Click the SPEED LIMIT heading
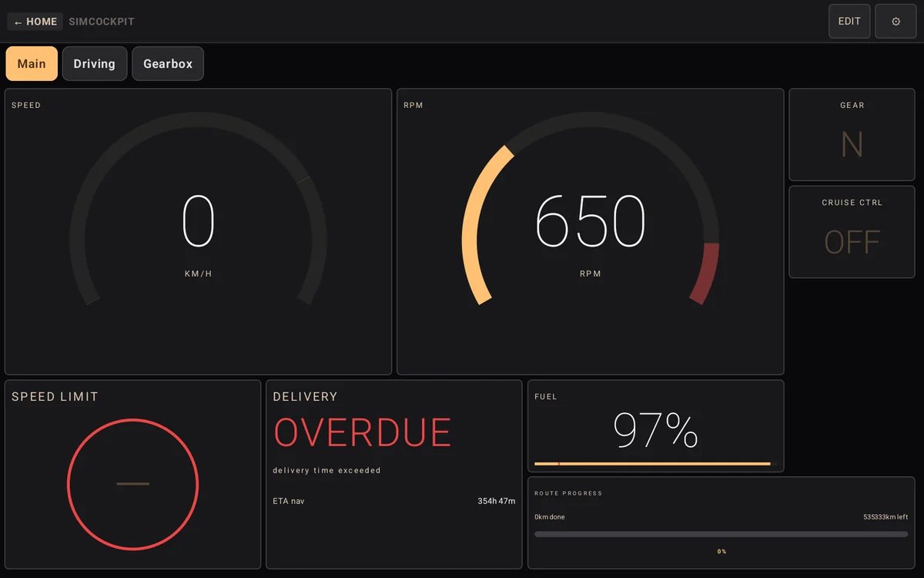Image resolution: width=924 pixels, height=578 pixels. tap(55, 397)
